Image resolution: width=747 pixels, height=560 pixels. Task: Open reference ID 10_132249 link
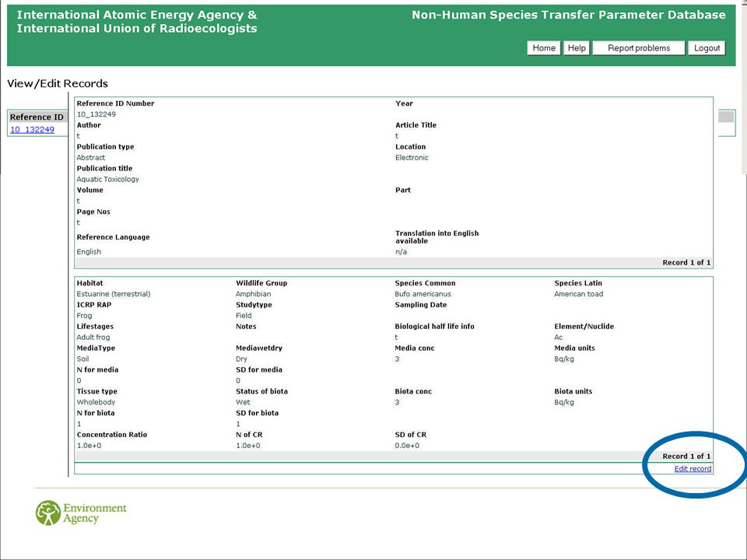tap(33, 130)
